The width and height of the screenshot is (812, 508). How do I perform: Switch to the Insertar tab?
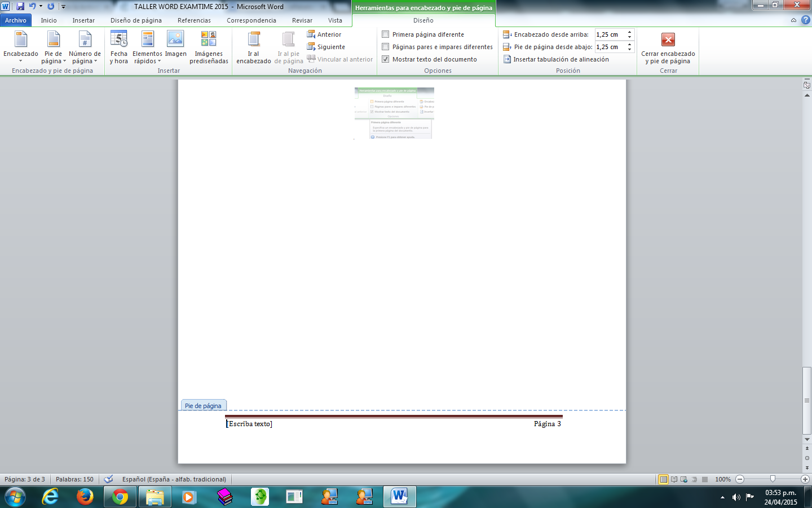(83, 20)
